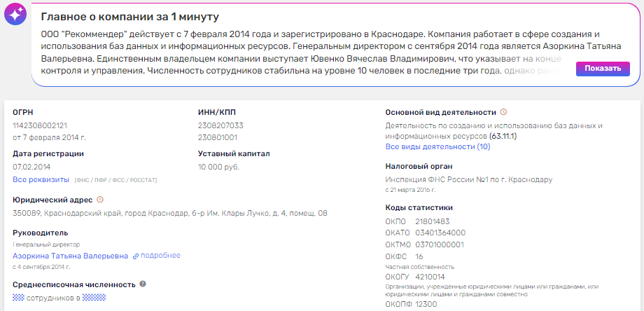Click the chain link icon before подробнее
This screenshot has height=311, width=644.
tap(136, 256)
